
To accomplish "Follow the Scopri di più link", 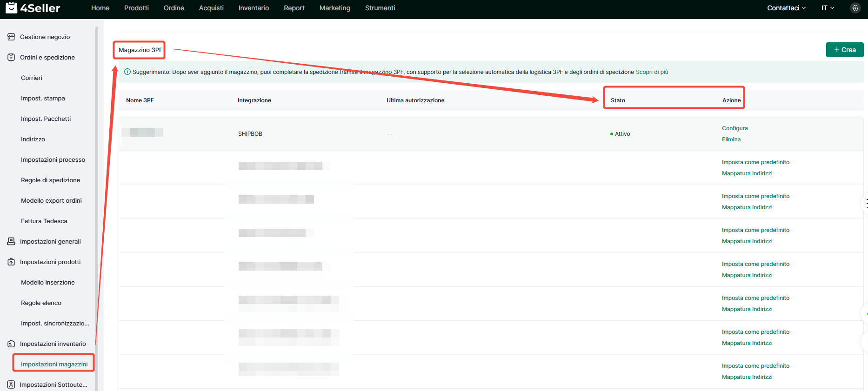I will 652,72.
